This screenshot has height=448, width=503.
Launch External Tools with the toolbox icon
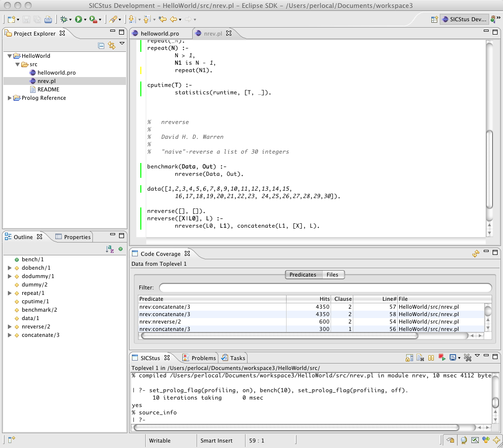(93, 20)
